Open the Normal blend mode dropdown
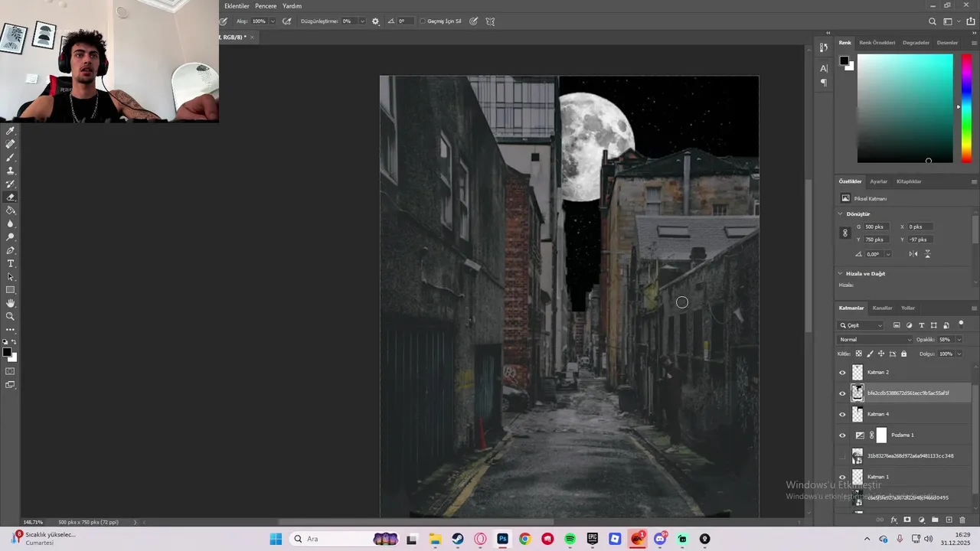 (875, 340)
